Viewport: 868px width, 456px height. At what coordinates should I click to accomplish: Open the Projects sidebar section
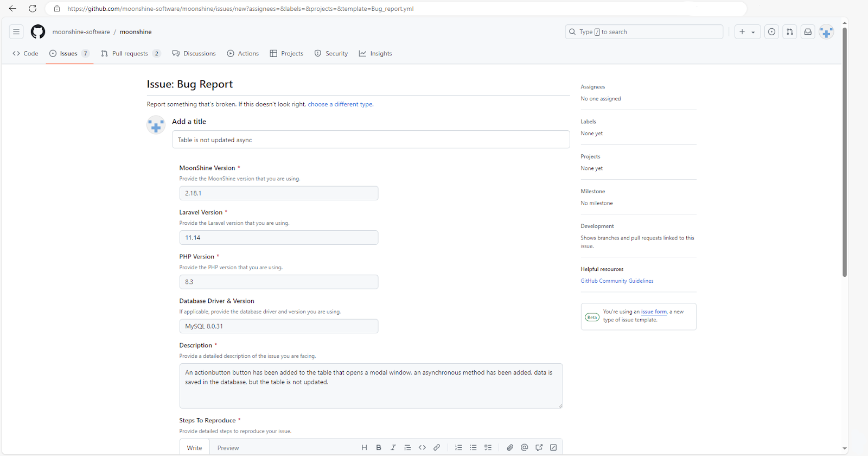click(590, 156)
